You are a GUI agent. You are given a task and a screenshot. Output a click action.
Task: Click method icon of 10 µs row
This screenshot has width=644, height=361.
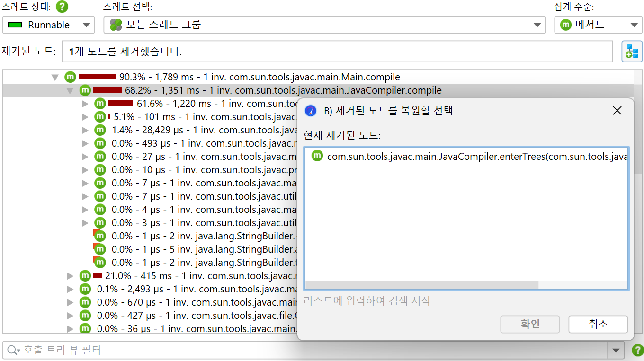pyautogui.click(x=100, y=170)
